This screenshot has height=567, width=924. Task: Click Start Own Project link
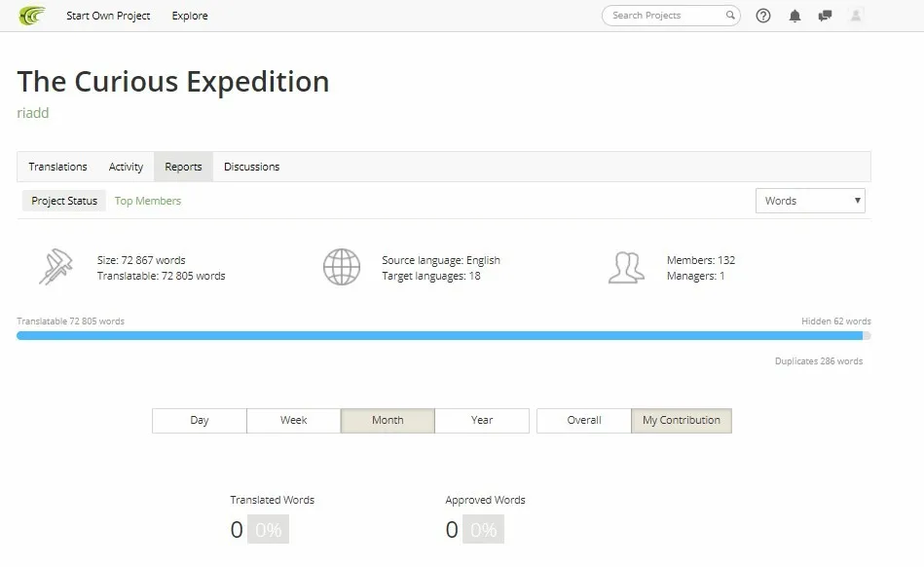click(x=108, y=16)
